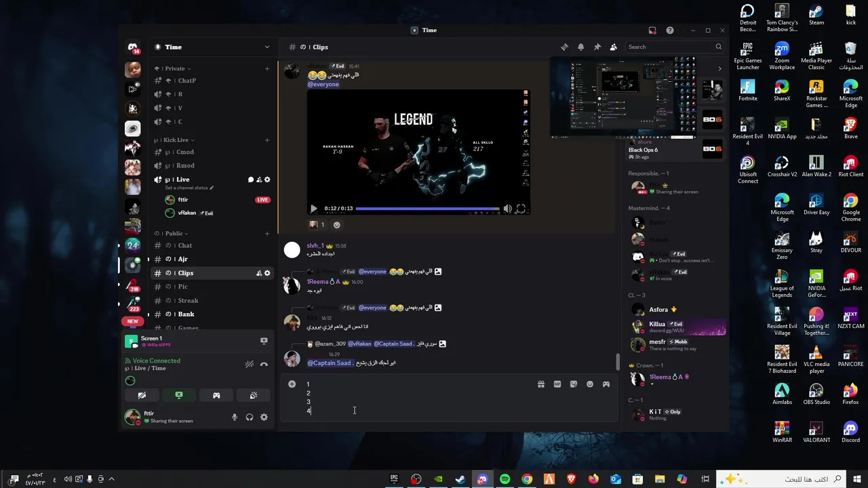868x488 pixels.
Task: Join the Cmod voice channel
Action: point(212,152)
